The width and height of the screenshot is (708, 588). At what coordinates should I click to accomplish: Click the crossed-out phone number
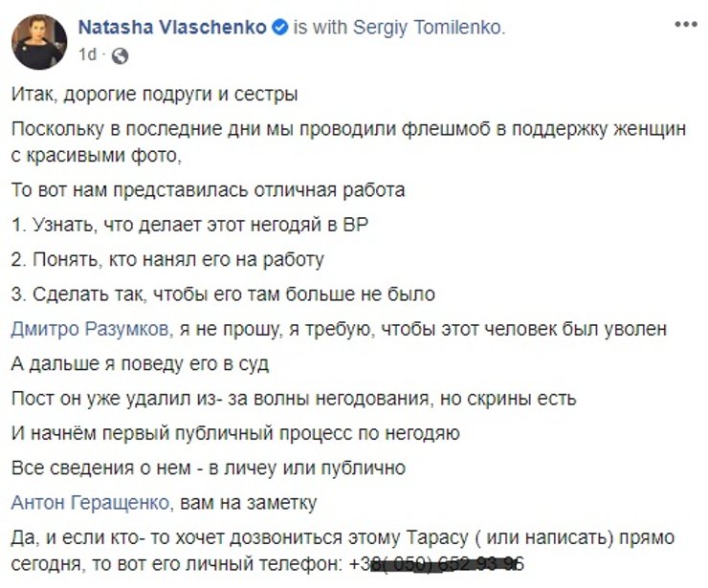448,564
